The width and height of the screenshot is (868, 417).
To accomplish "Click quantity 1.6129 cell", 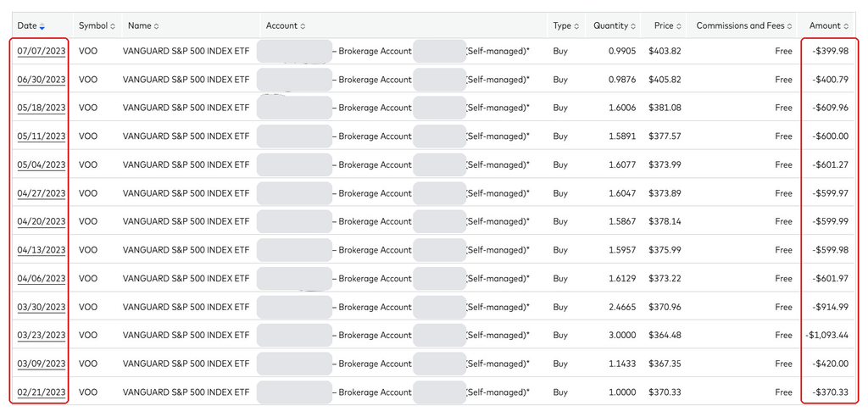I will point(623,279).
